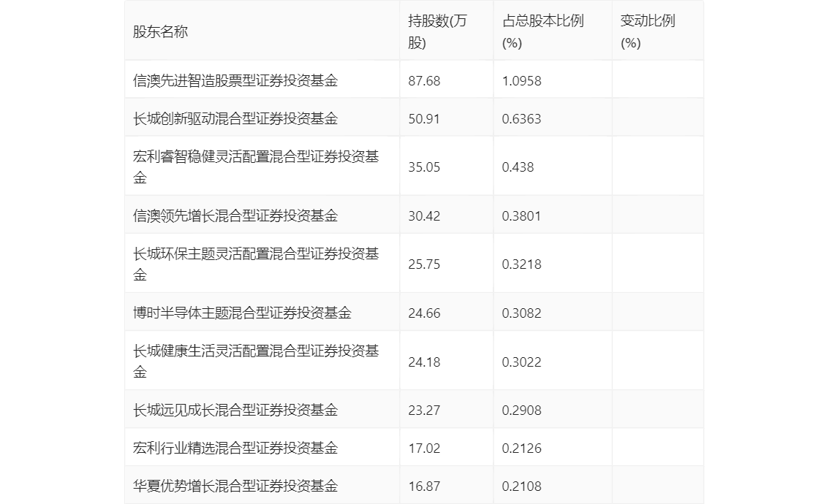This screenshot has width=829, height=504.
Task: Click the 信澳领先增长混合型证券投资基金 name cell
Action: 262,215
